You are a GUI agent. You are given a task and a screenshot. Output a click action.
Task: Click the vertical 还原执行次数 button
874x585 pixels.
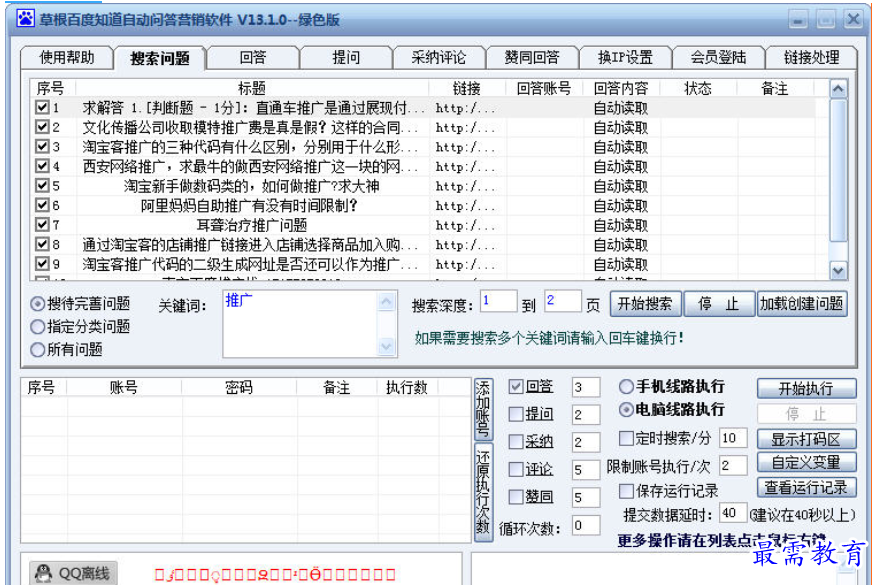(x=483, y=492)
